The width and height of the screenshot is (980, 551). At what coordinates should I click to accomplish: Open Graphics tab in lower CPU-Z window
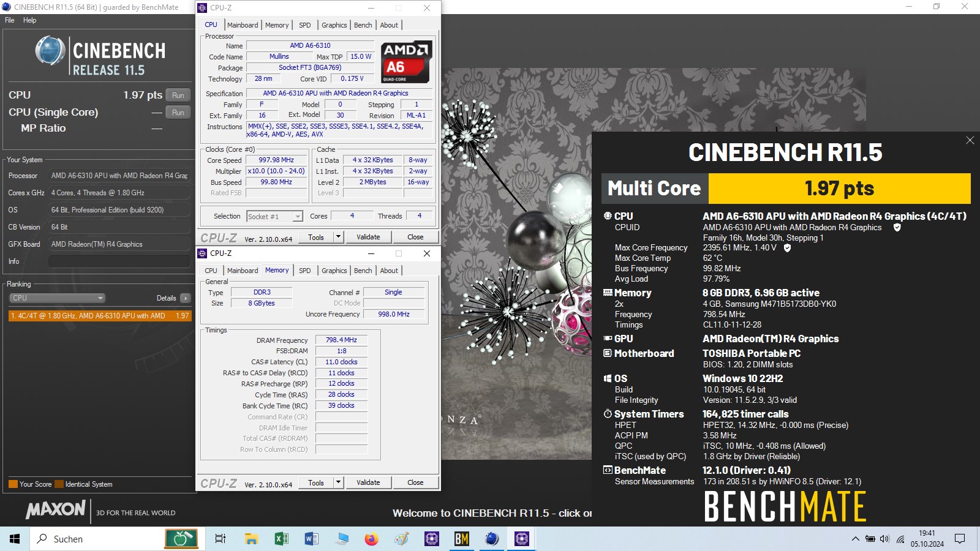pos(334,271)
